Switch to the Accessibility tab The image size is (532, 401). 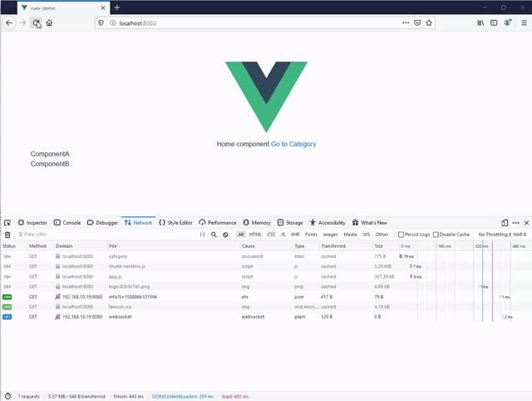[x=328, y=223]
